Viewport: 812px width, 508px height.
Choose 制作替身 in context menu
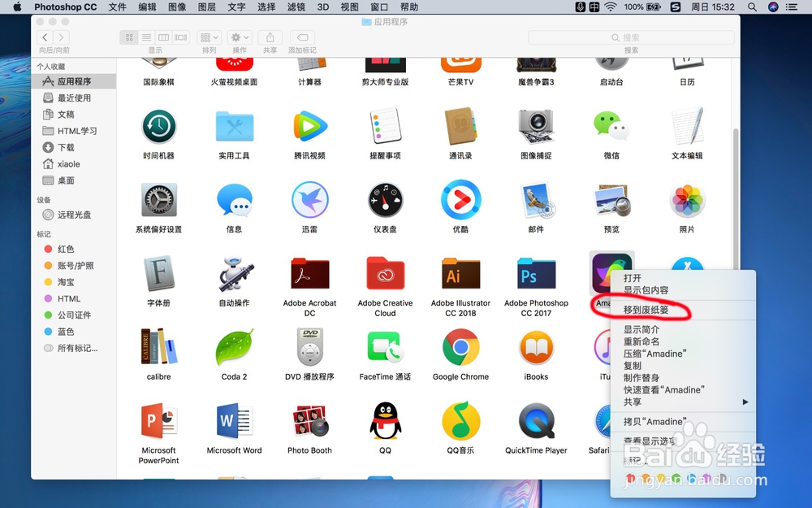[641, 377]
